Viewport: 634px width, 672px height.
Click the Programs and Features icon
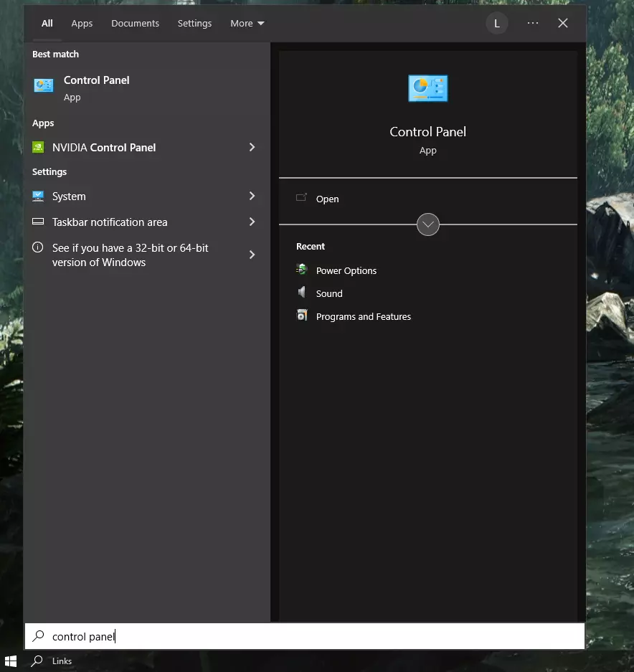pyautogui.click(x=302, y=316)
